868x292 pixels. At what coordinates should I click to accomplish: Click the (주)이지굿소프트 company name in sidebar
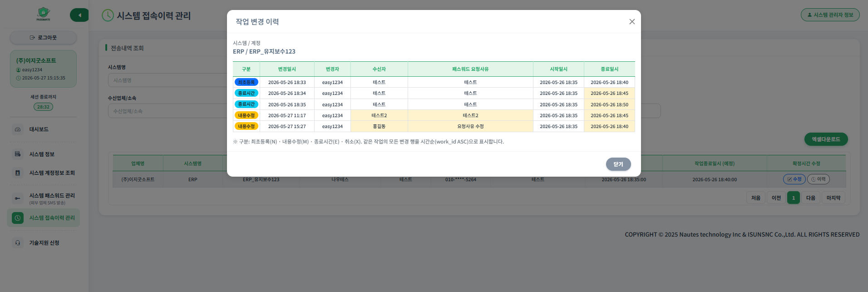click(x=36, y=60)
